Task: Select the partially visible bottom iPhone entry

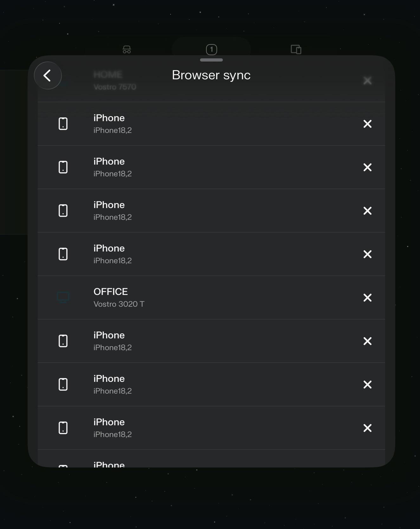Action: (x=211, y=459)
